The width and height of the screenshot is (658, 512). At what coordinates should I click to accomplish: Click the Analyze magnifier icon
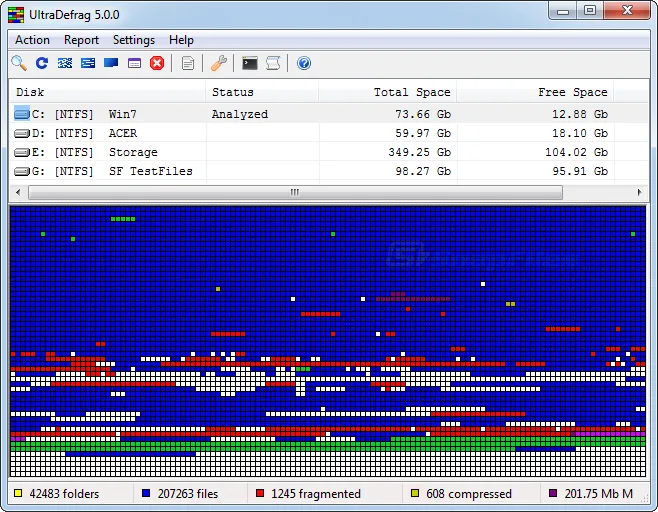[19, 63]
